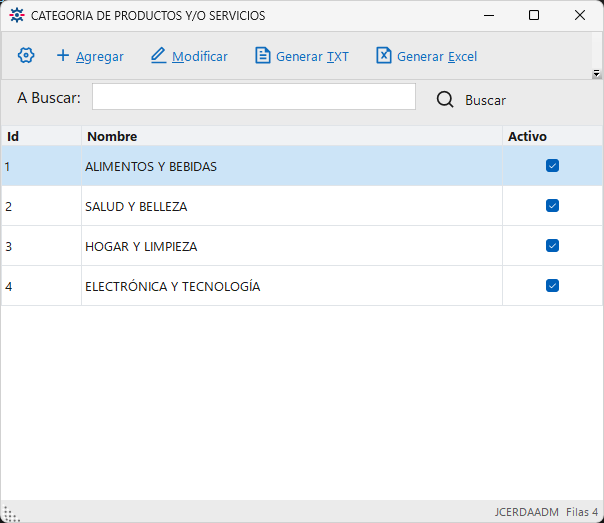Sort by the Activo column header
This screenshot has width=604, height=523.
tap(553, 136)
